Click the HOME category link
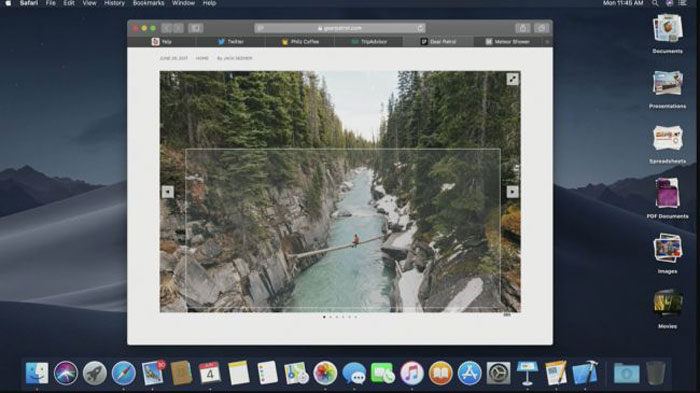 coord(202,58)
